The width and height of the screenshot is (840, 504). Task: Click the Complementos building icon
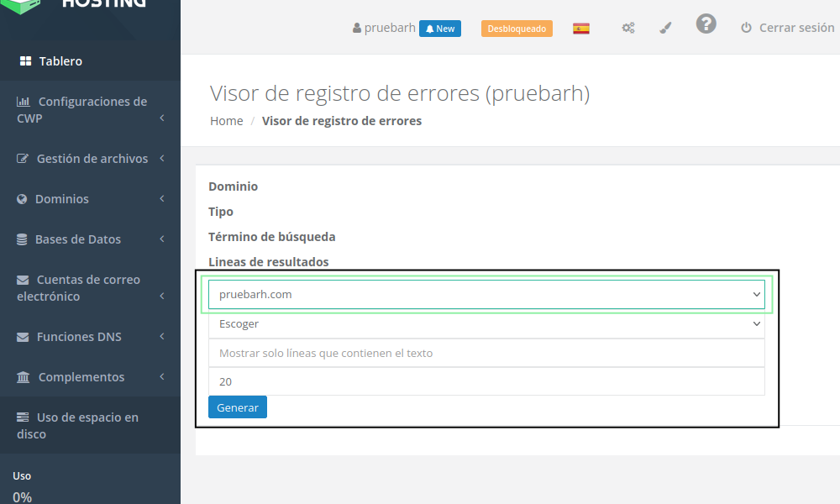click(x=24, y=377)
